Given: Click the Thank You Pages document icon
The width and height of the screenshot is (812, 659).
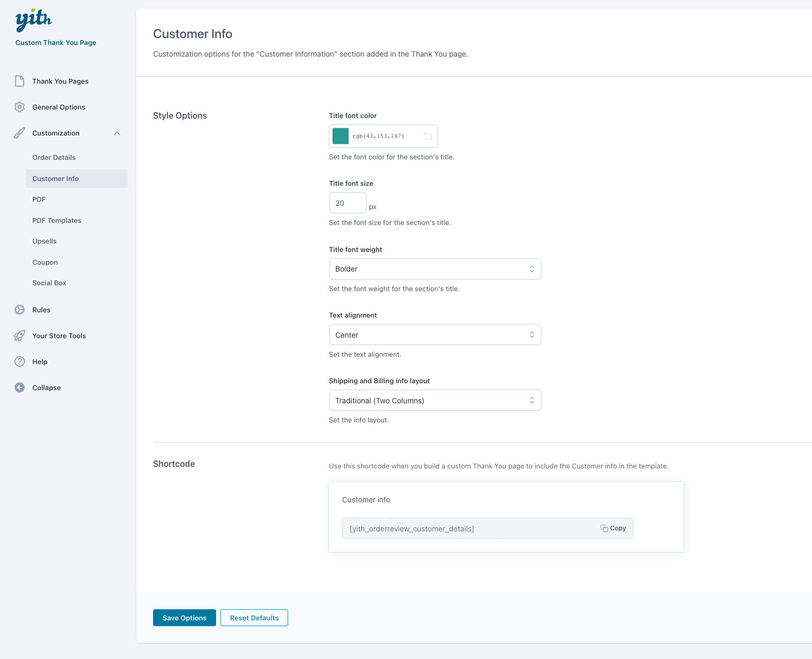Looking at the screenshot, I should click(20, 81).
